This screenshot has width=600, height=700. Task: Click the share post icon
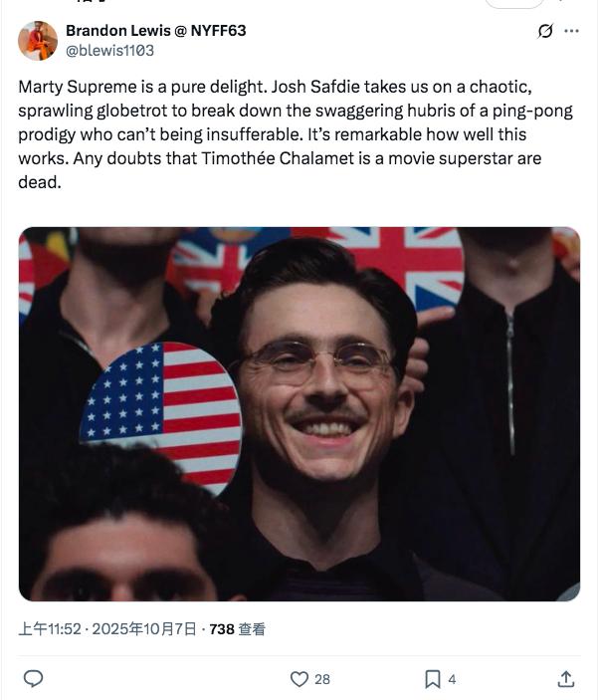(565, 679)
